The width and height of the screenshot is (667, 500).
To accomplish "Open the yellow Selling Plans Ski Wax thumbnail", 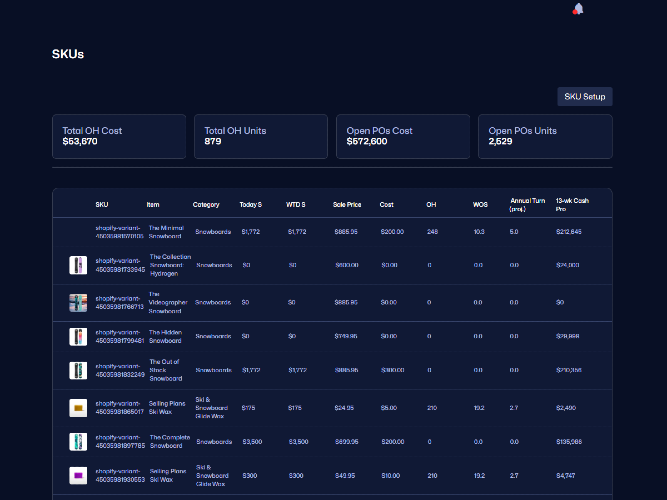I will pos(78,408).
